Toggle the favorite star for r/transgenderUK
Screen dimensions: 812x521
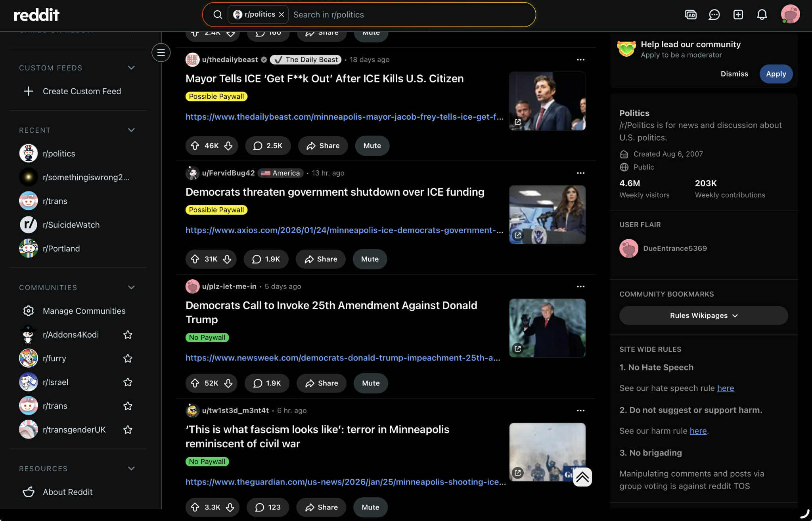tap(128, 430)
